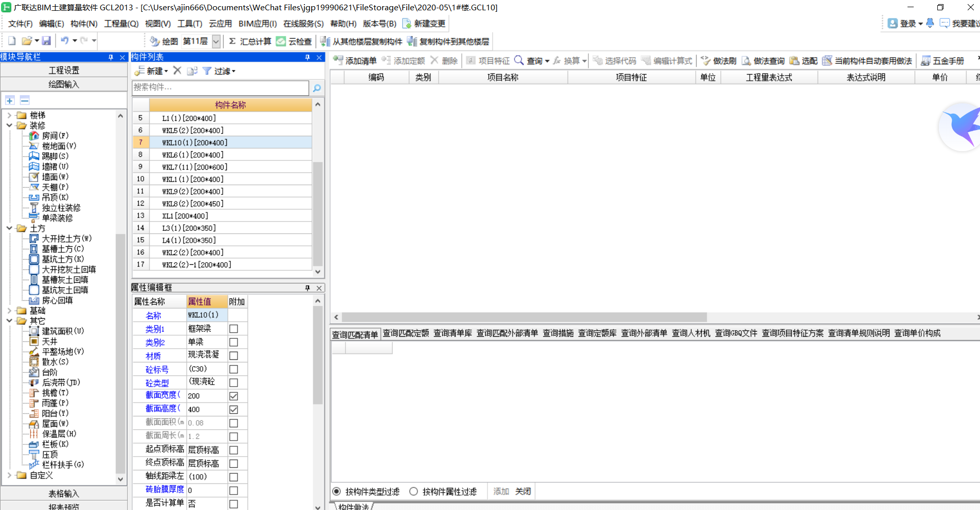Viewport: 980px width, 510px height.
Task: Click the 登录 login button
Action: [x=904, y=24]
